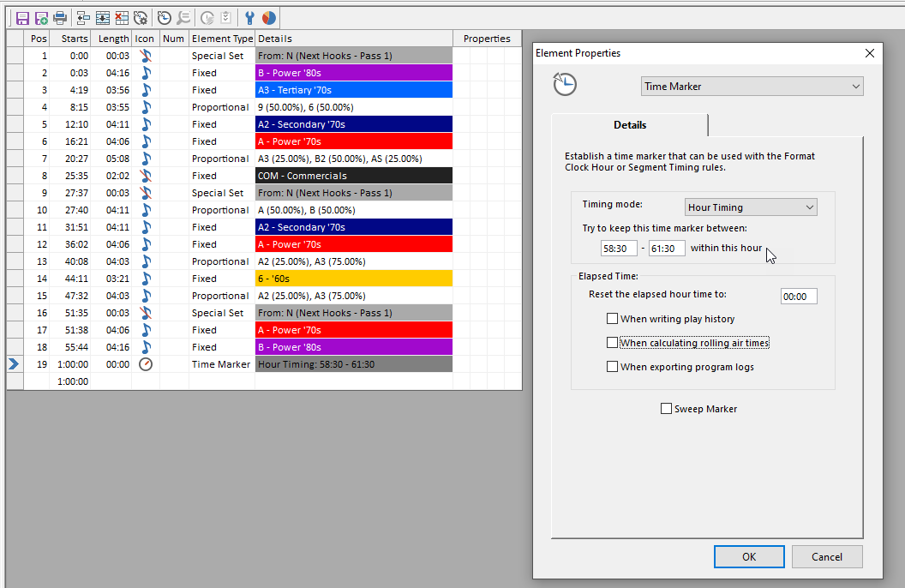Viewport: 905px width, 588px height.
Task: Click the crossed note icon in row 16
Action: coord(146,313)
